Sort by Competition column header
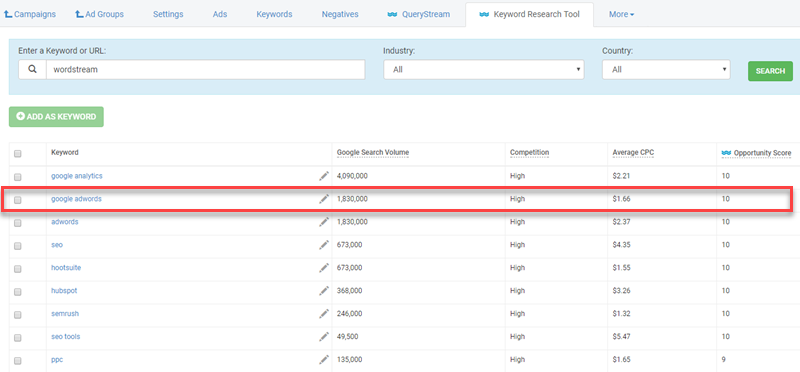This screenshot has width=800, height=372. tap(530, 153)
